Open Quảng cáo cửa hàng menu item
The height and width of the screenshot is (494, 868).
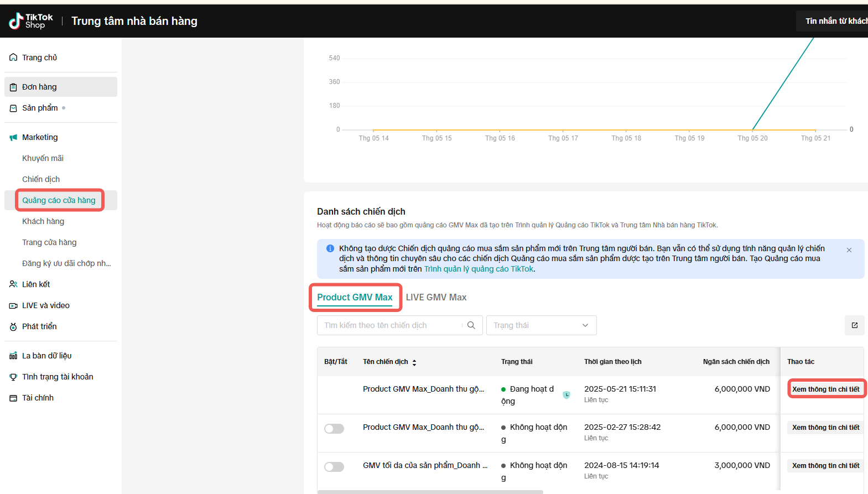[59, 200]
